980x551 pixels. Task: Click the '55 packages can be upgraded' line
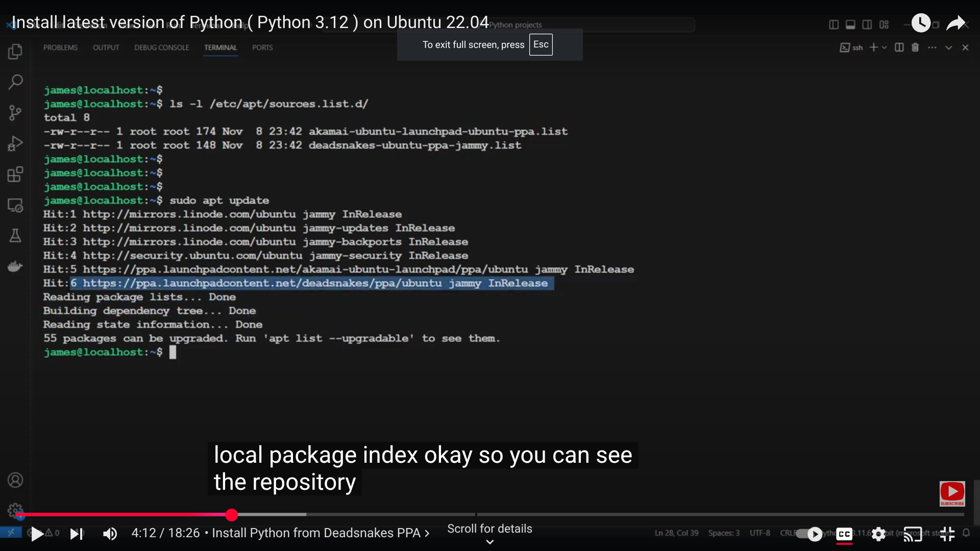click(x=272, y=338)
